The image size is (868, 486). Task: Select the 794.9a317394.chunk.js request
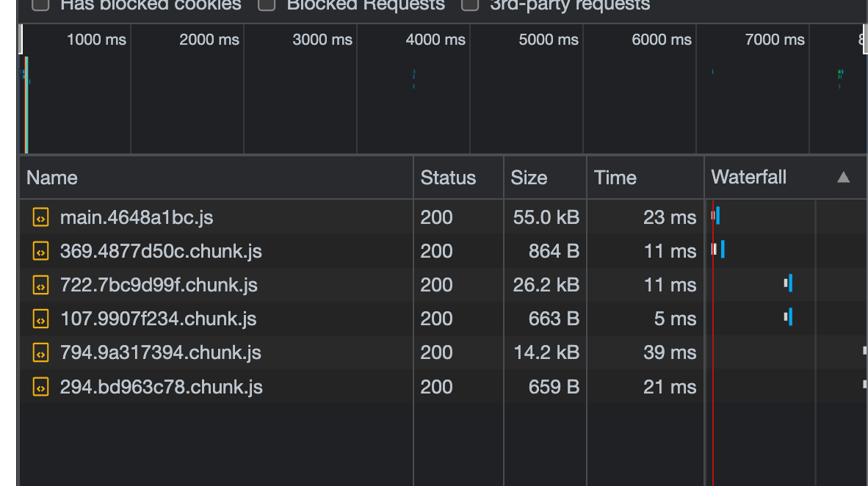pos(161,352)
